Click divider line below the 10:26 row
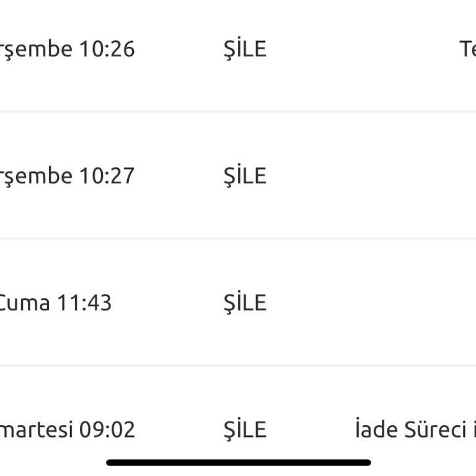Image resolution: width=476 pixels, height=476 pixels. tap(238, 112)
